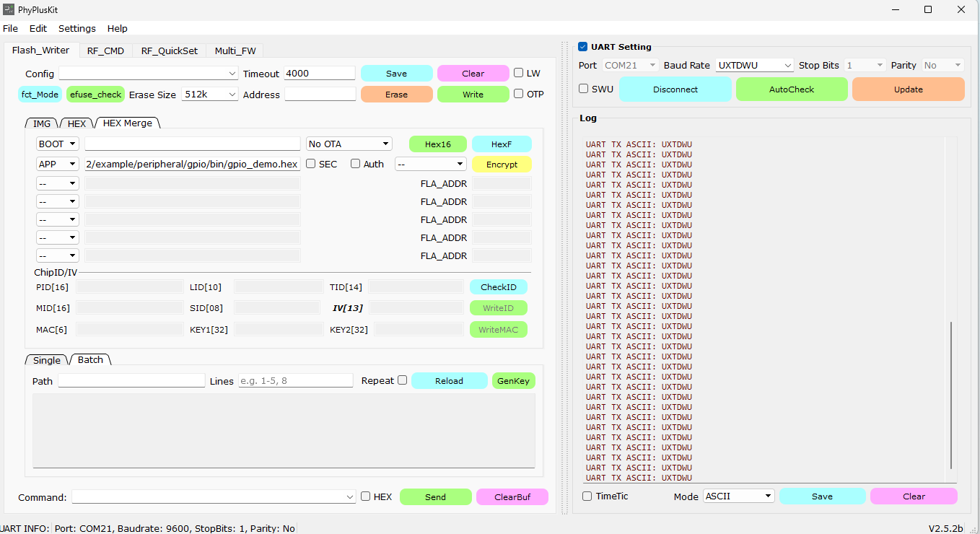Screen dimensions: 980x534
Task: Open the File menu
Action: pyautogui.click(x=10, y=29)
